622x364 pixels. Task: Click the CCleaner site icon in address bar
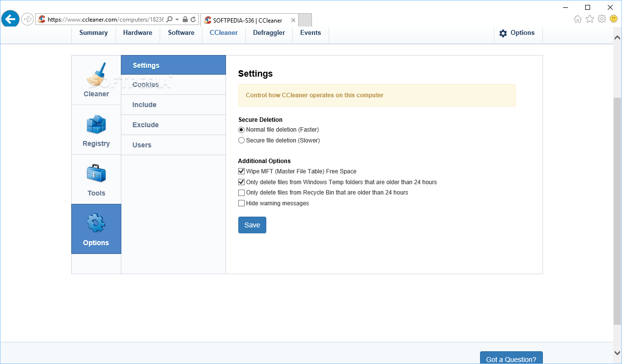click(42, 20)
